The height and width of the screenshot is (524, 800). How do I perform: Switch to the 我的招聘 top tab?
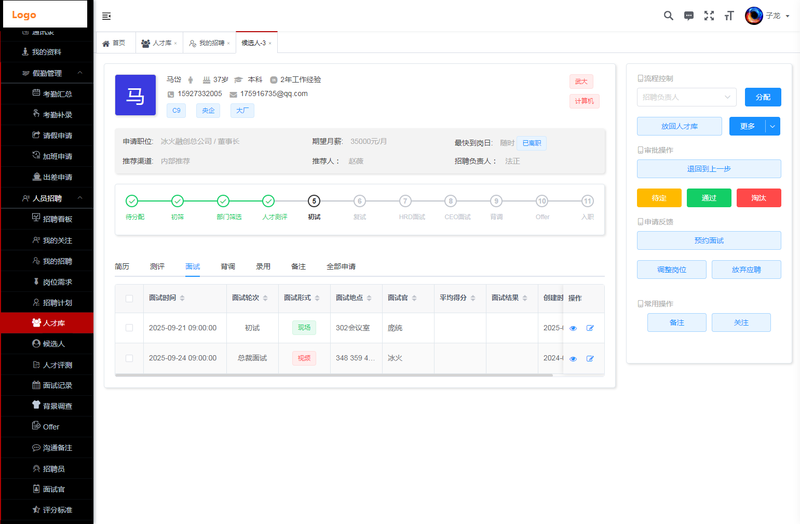(x=209, y=43)
